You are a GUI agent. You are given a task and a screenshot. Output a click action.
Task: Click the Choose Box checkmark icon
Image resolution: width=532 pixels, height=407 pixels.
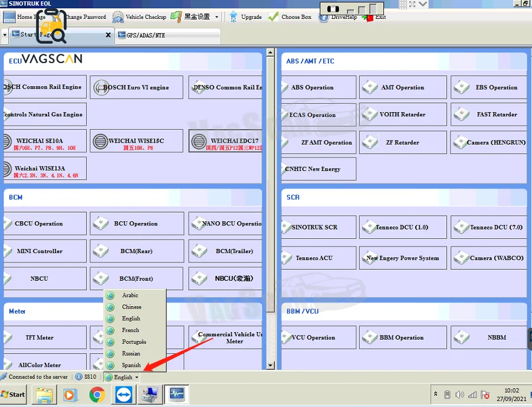[273, 17]
